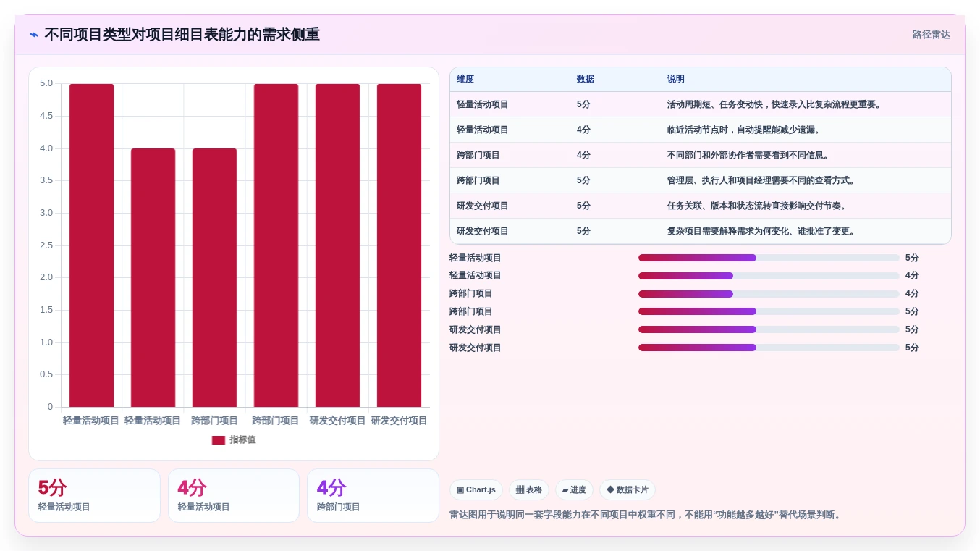The height and width of the screenshot is (551, 980).
Task: Click the 进度 chip with bar icon
Action: 574,490
